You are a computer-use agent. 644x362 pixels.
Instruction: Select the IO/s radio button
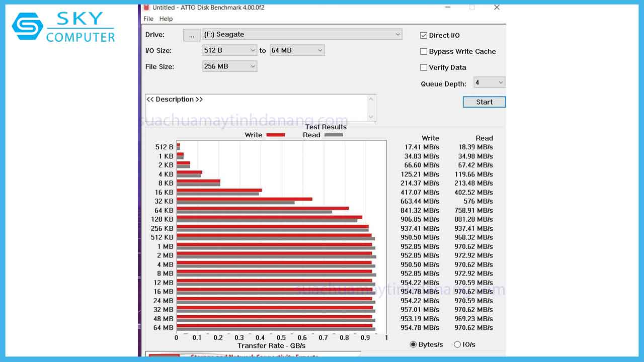(x=457, y=344)
